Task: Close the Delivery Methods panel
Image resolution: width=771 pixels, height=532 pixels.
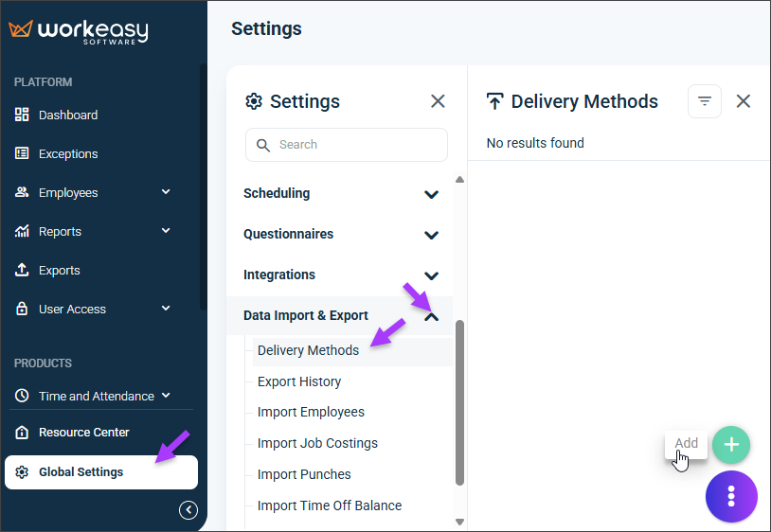Action: (x=743, y=101)
